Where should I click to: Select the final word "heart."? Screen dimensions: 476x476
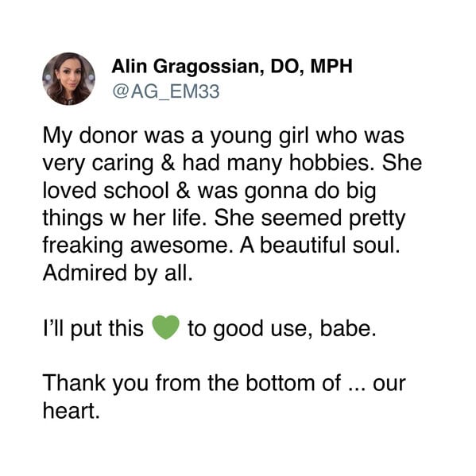[x=72, y=411]
